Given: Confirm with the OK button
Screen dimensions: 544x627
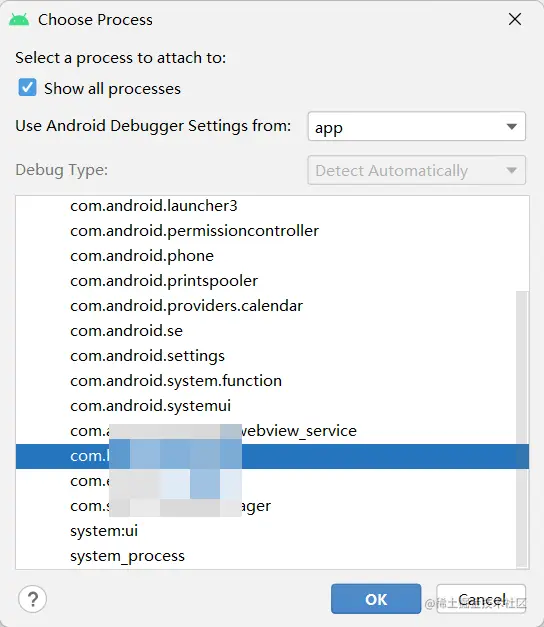Looking at the screenshot, I should (376, 599).
